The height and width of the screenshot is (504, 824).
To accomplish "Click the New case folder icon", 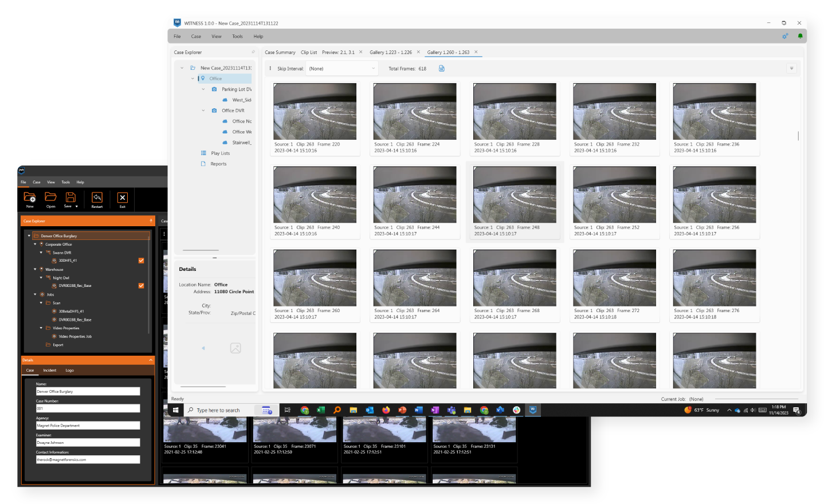I will [x=30, y=198].
